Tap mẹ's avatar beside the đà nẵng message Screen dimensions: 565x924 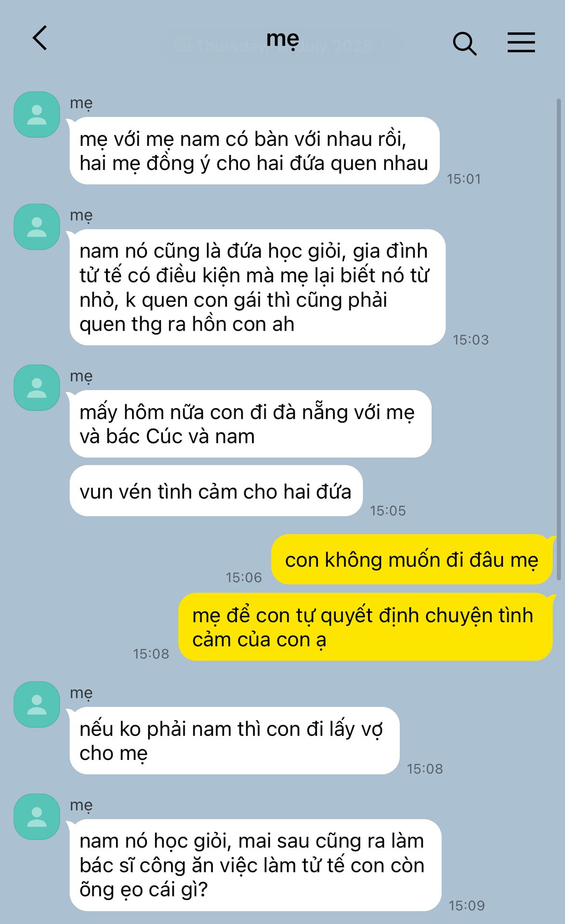click(x=37, y=387)
